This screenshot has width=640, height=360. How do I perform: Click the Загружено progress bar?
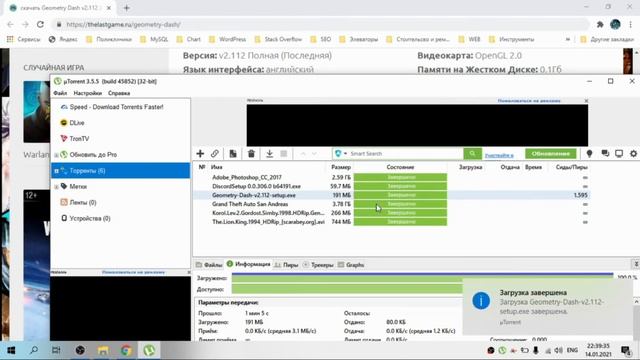(x=422, y=278)
